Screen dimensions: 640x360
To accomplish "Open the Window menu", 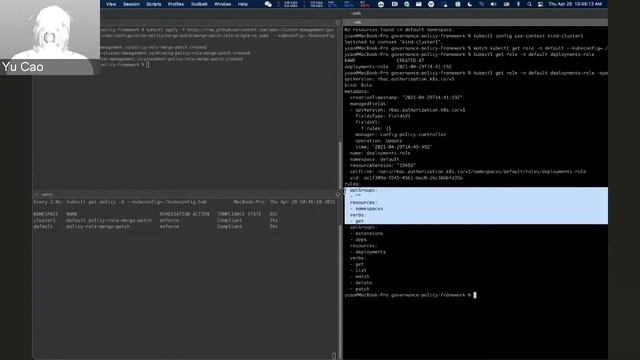I will point(222,4).
